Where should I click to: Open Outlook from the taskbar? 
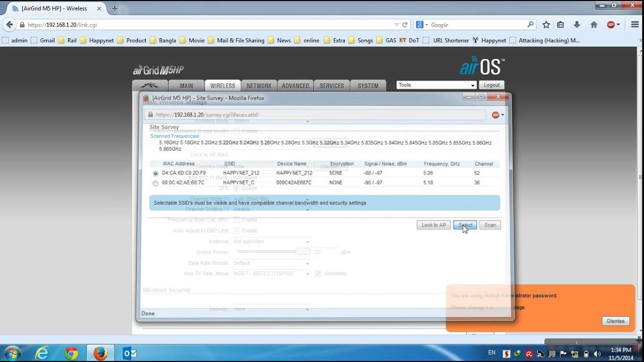130,353
